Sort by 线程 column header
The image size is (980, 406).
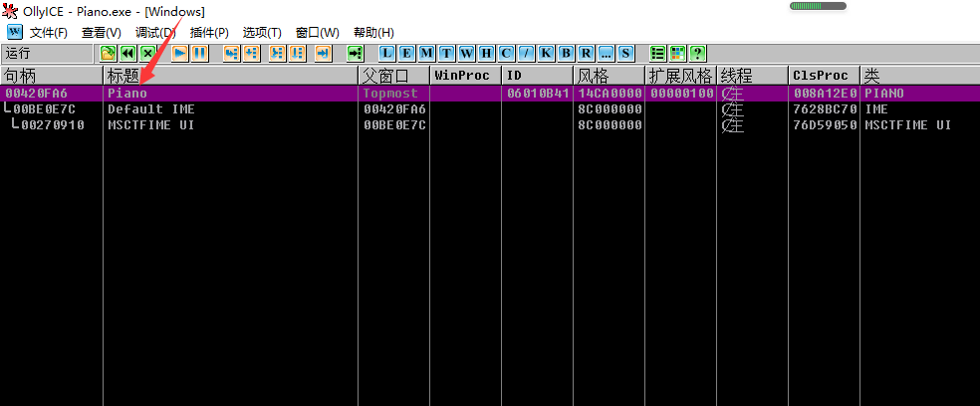tap(753, 77)
